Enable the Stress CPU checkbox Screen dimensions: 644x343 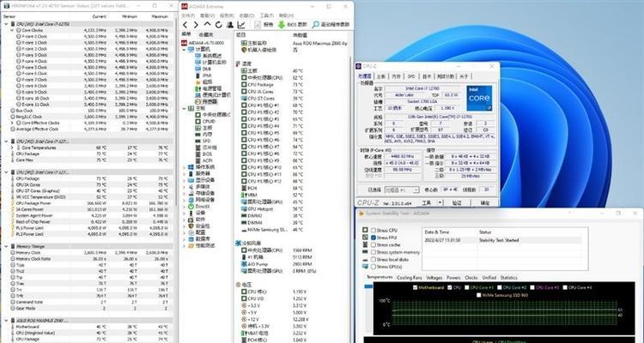374,231
